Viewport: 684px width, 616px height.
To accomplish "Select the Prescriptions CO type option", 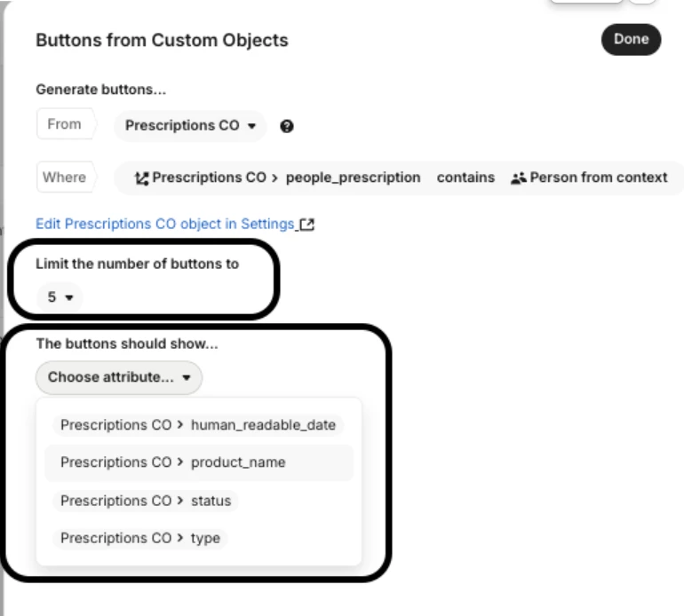I will pyautogui.click(x=140, y=538).
